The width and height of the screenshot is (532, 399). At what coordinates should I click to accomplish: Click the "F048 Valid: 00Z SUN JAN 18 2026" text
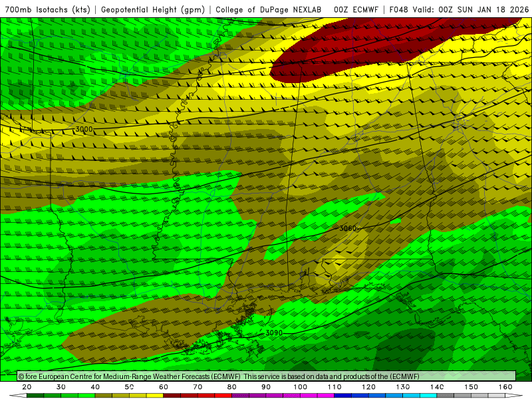459,9
